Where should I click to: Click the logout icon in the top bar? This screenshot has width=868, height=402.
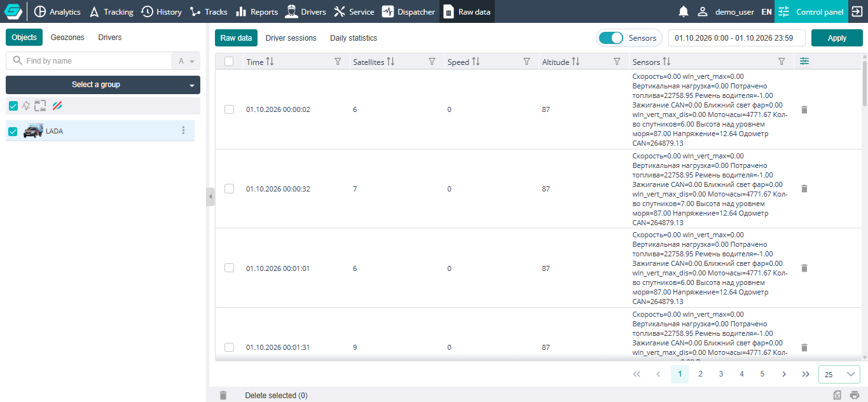click(857, 11)
